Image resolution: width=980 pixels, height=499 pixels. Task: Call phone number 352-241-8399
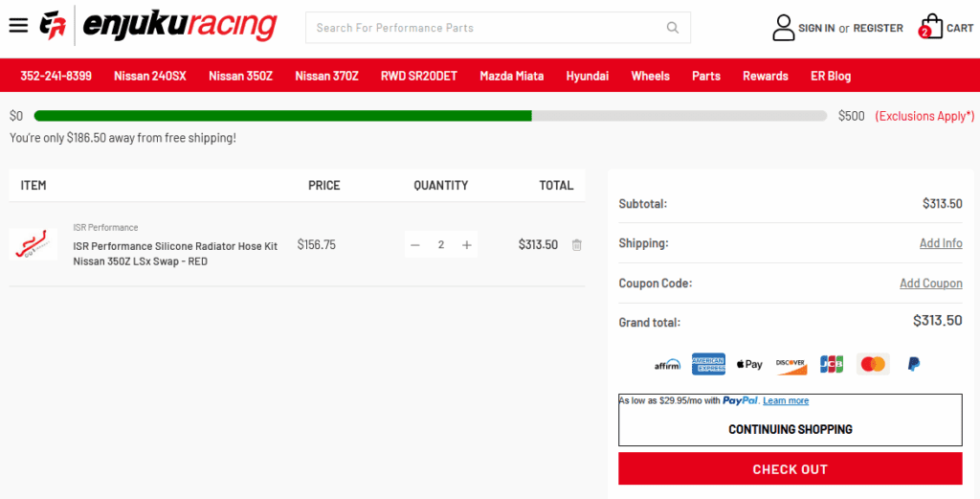coord(56,77)
